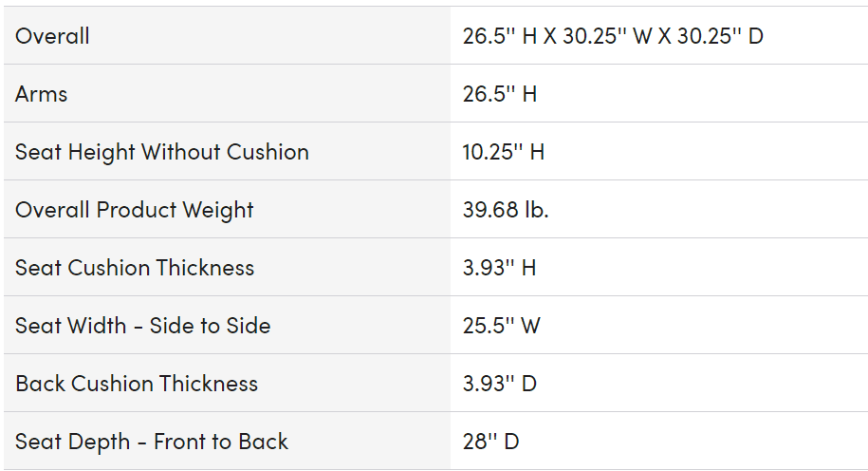The image size is (868, 471).
Task: Click the 3.93'' D back cushion value
Action: click(x=499, y=384)
